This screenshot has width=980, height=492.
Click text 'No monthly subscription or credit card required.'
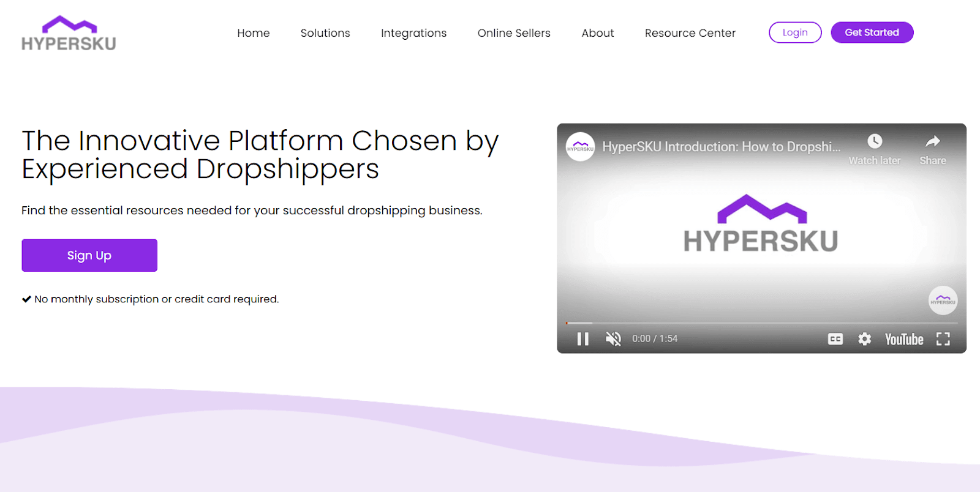(156, 299)
